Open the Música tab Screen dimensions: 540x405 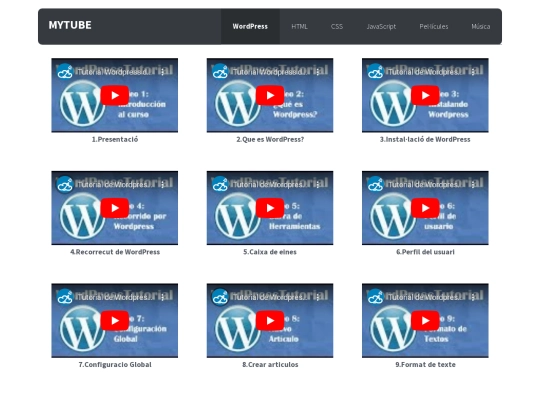click(480, 27)
